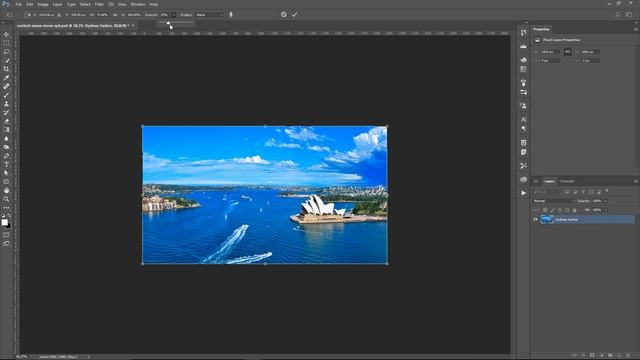The height and width of the screenshot is (360, 640).
Task: Open Layers panel flyout menu
Action: point(636,181)
